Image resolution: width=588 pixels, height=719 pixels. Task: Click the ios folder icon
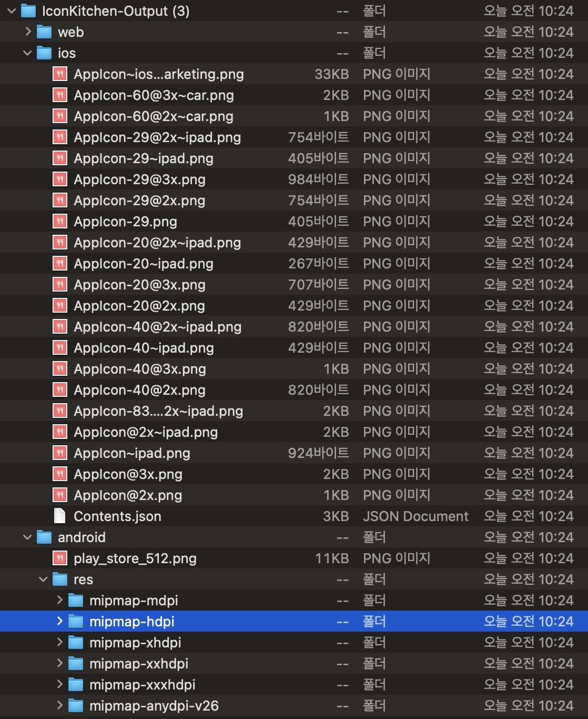coord(44,53)
